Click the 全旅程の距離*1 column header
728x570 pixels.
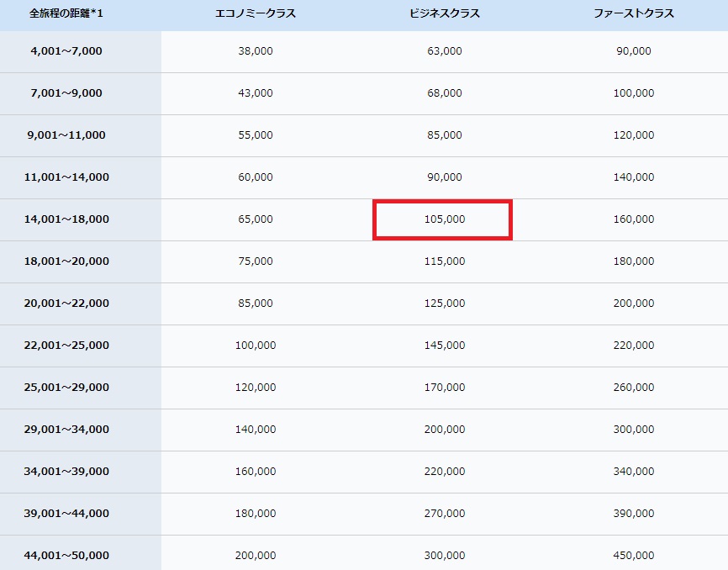[x=66, y=13]
